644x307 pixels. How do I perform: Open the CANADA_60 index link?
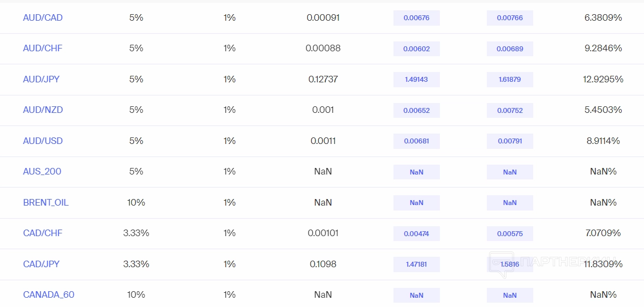49,294
